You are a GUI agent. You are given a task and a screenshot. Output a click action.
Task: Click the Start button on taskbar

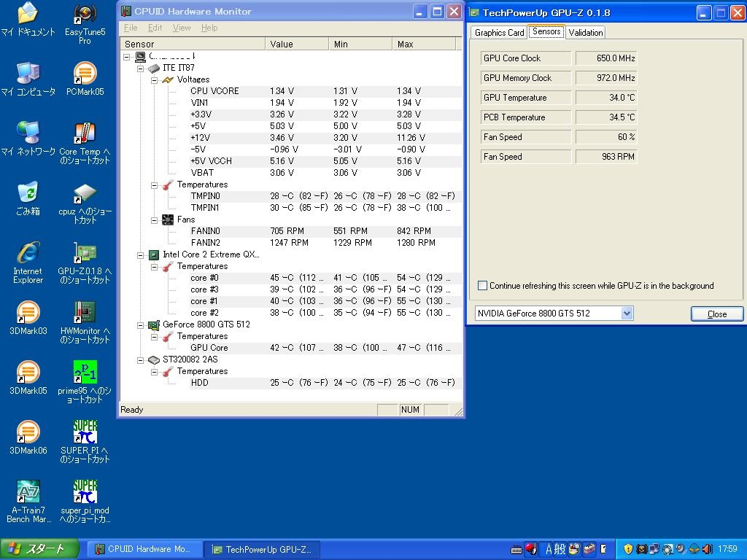[35, 549]
